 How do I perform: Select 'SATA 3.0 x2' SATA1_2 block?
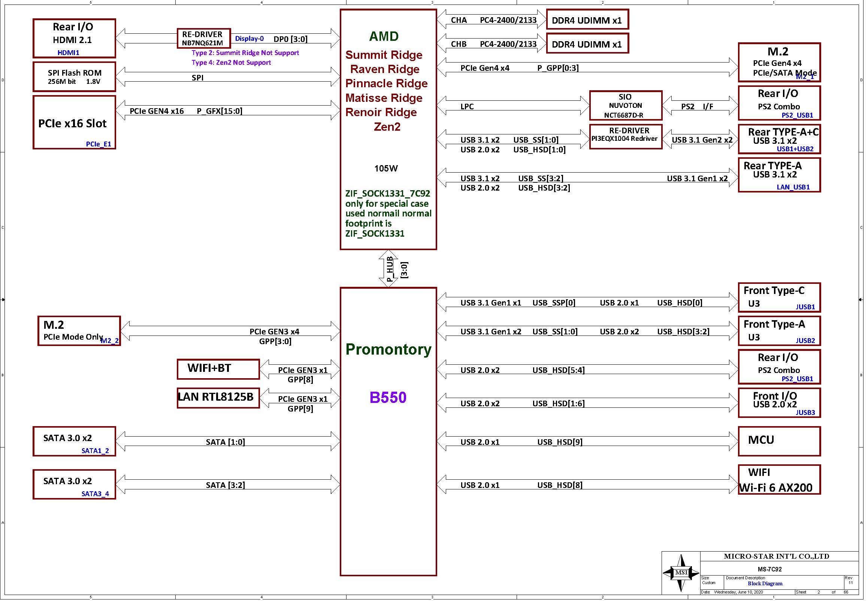[x=74, y=441]
